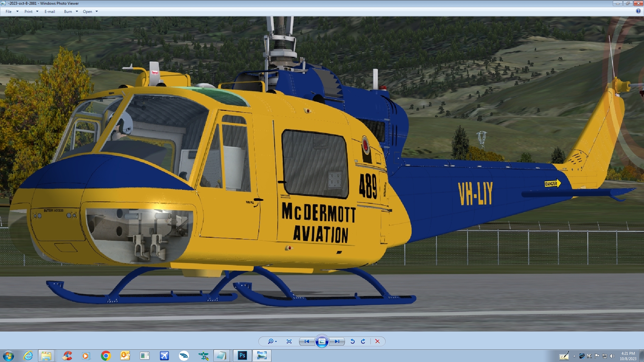The image size is (644, 362).
Task: Click the blue eye tray icon
Action: [x=582, y=356]
